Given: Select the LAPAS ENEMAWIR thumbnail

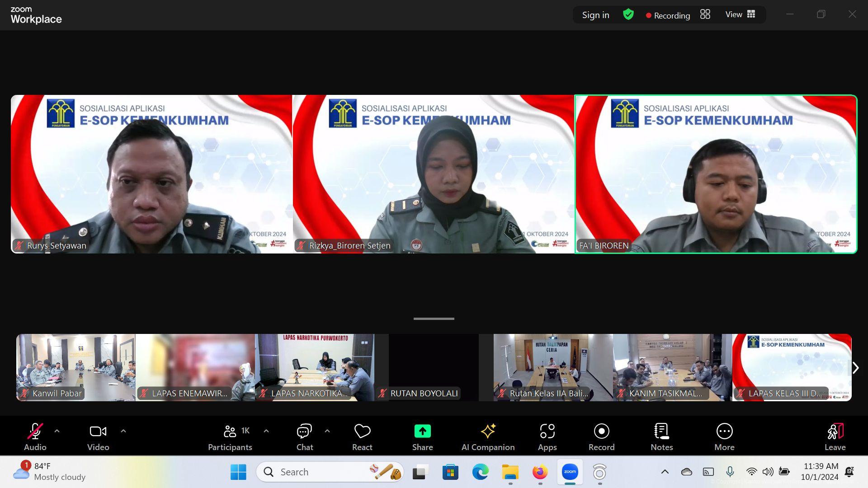Looking at the screenshot, I should tap(195, 367).
